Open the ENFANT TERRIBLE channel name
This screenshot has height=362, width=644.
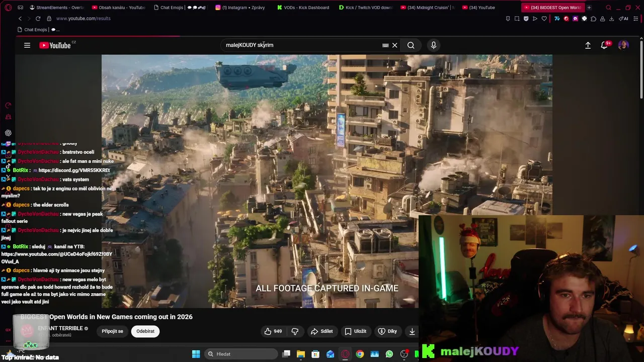60,328
